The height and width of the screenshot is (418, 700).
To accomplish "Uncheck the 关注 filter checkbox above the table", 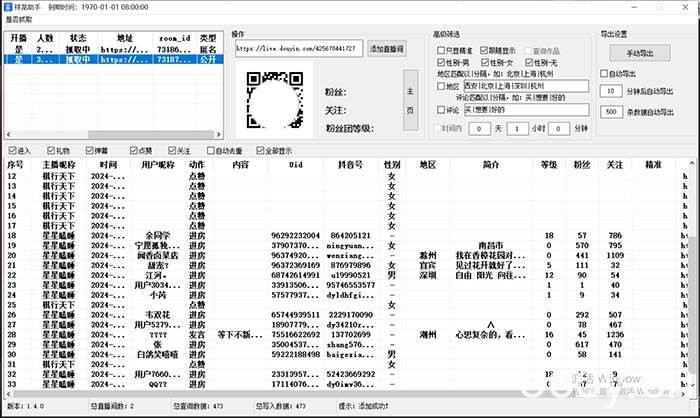I will click(x=179, y=151).
